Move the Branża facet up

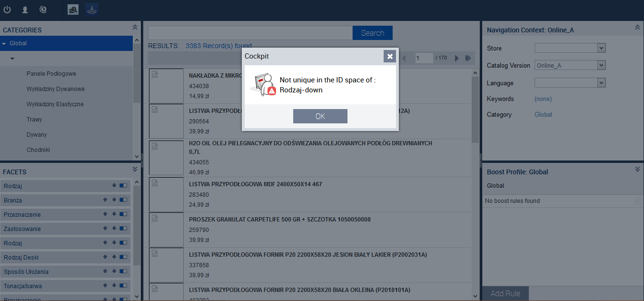(x=105, y=200)
